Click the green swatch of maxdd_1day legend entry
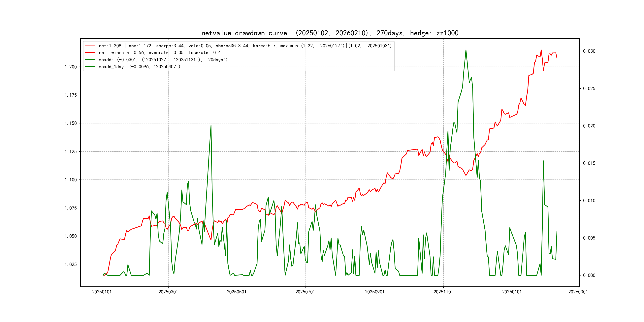The image size is (644, 322). pyautogui.click(x=90, y=67)
